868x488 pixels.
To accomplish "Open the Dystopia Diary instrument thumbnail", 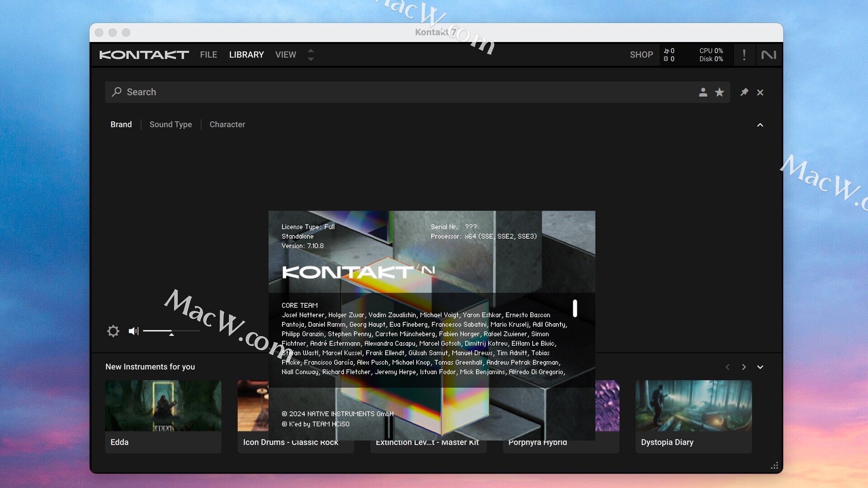I will click(693, 405).
